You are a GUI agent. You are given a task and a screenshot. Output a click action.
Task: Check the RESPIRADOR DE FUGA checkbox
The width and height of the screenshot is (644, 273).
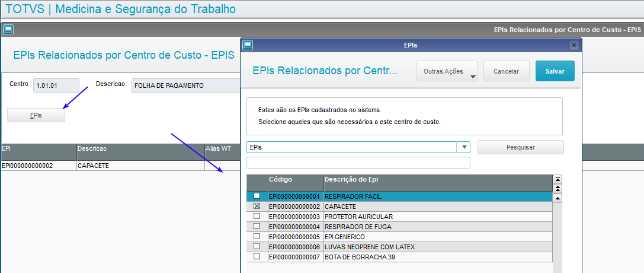pyautogui.click(x=257, y=226)
